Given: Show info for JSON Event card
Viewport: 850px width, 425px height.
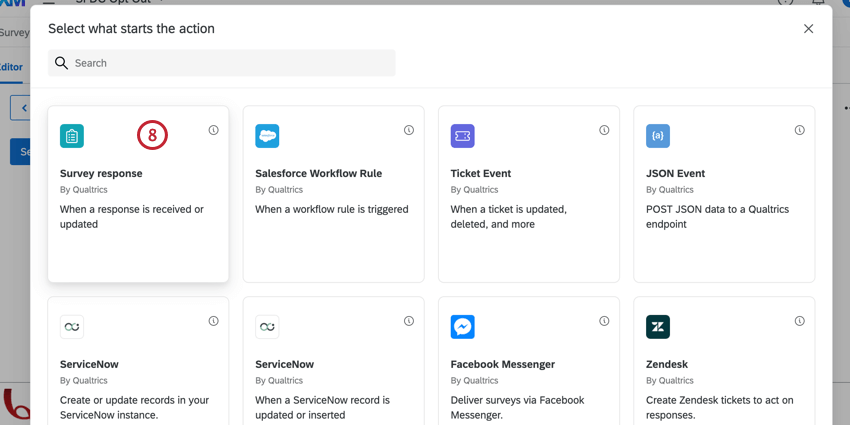Looking at the screenshot, I should [800, 130].
